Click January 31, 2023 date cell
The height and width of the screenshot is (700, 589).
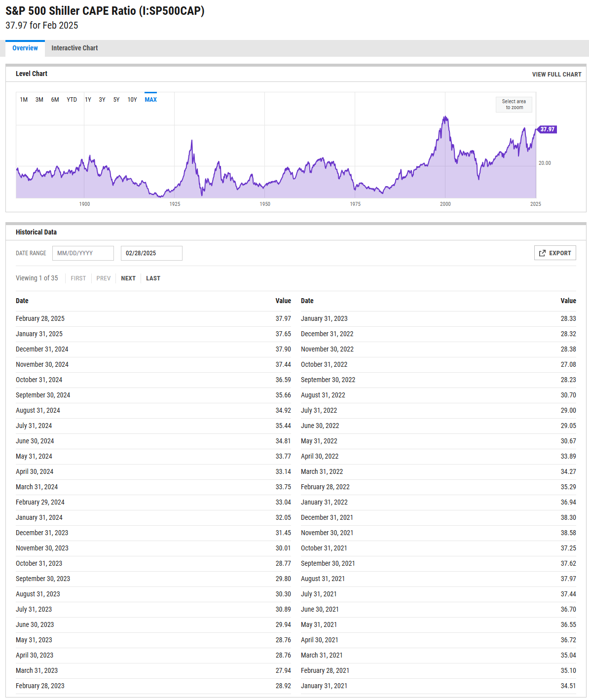coord(324,319)
